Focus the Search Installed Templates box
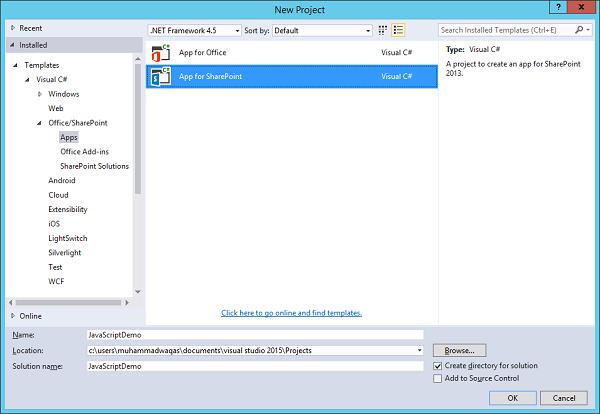The height and width of the screenshot is (414, 600). pos(506,30)
